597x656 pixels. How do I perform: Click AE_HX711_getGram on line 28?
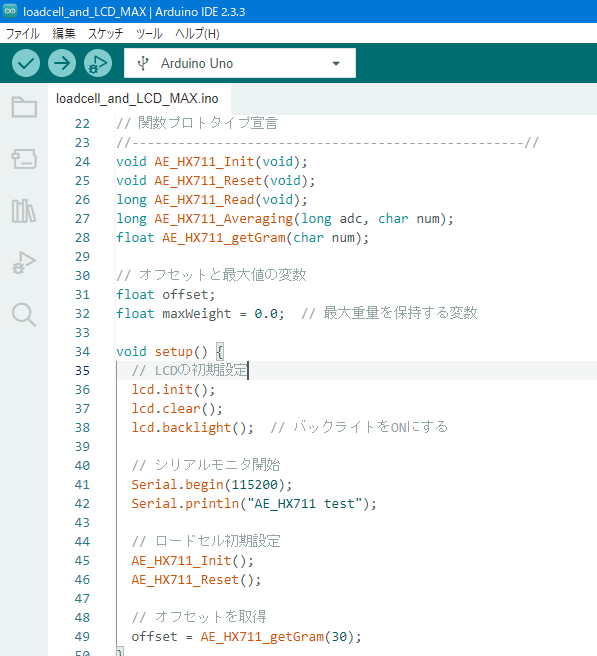pos(223,238)
